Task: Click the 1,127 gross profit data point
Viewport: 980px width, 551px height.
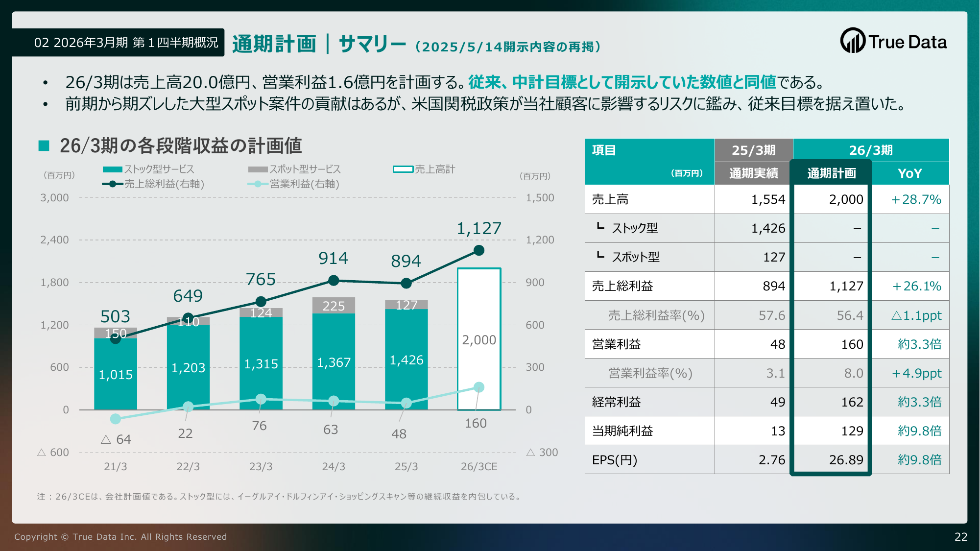Action: tap(479, 250)
